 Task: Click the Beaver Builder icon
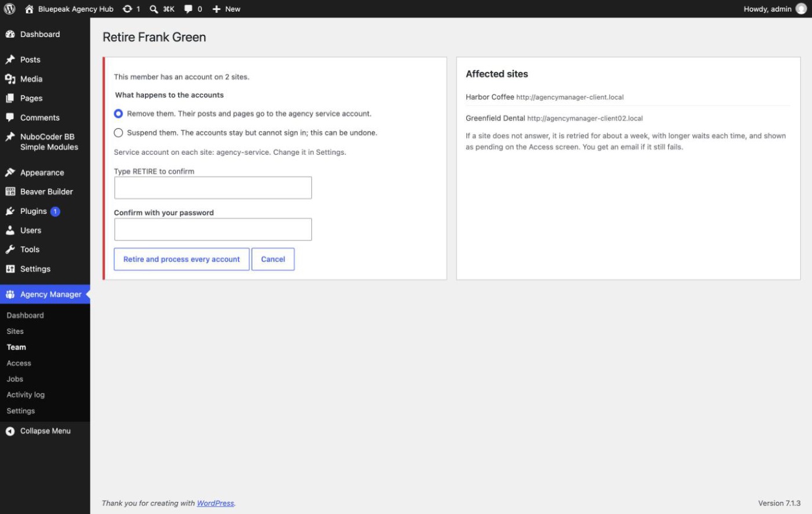[x=10, y=191]
